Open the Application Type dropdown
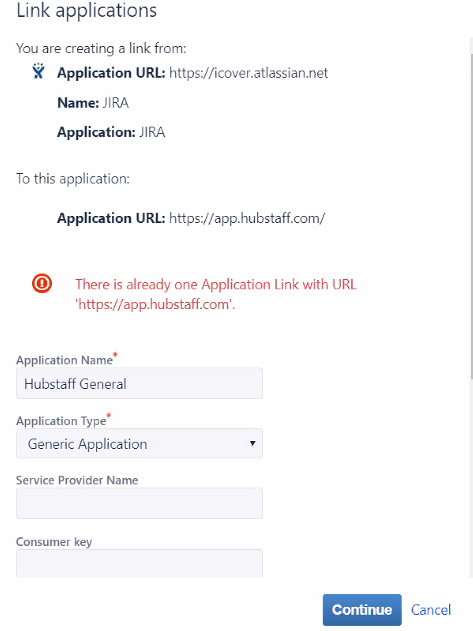Viewport: 473px width, 631px height. 139,443
